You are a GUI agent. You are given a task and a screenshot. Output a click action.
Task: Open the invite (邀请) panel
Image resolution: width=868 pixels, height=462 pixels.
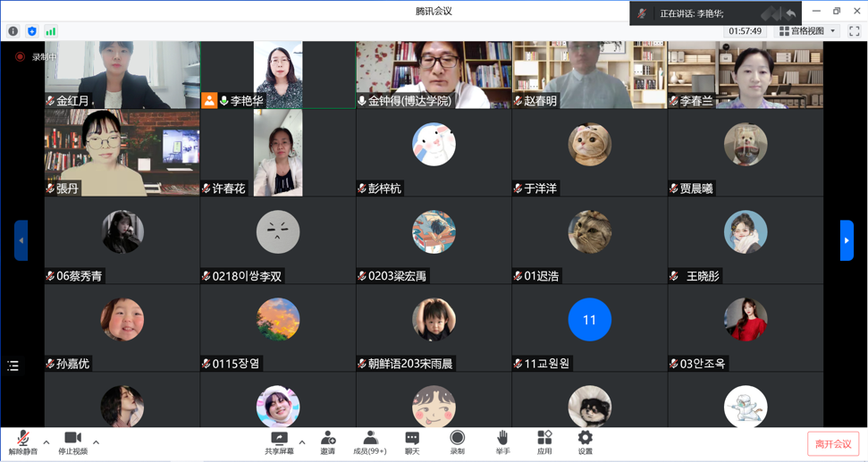point(327,441)
